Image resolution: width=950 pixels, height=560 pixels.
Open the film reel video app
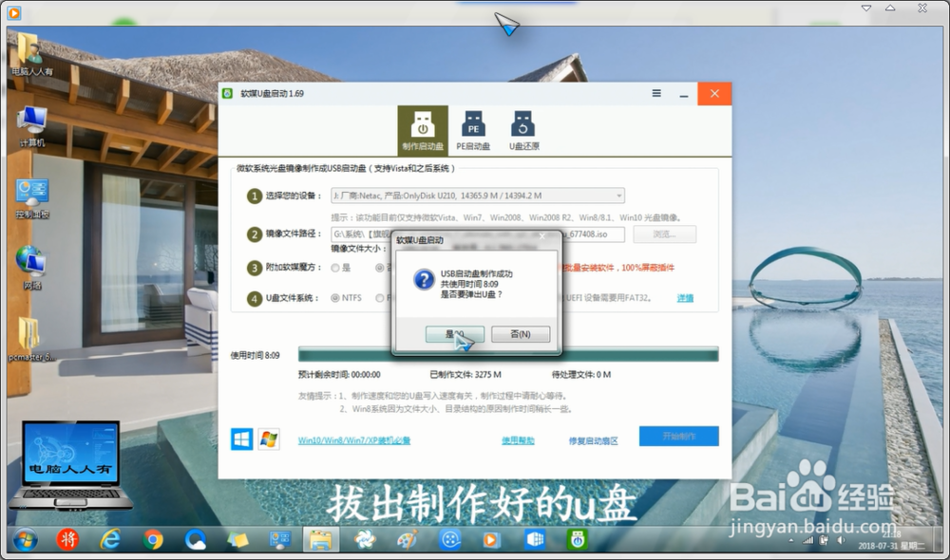click(x=449, y=539)
